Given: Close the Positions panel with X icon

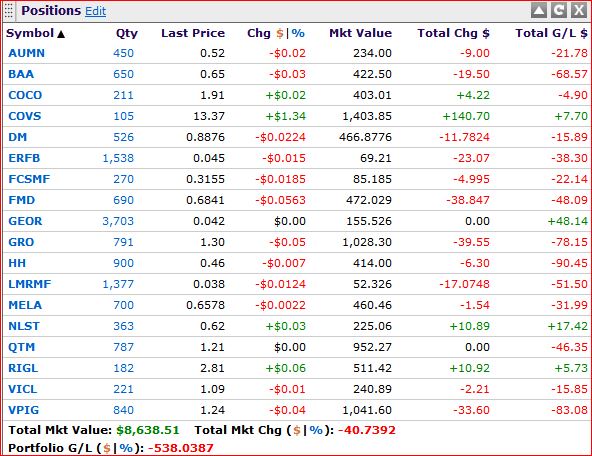Looking at the screenshot, I should pyautogui.click(x=579, y=11).
